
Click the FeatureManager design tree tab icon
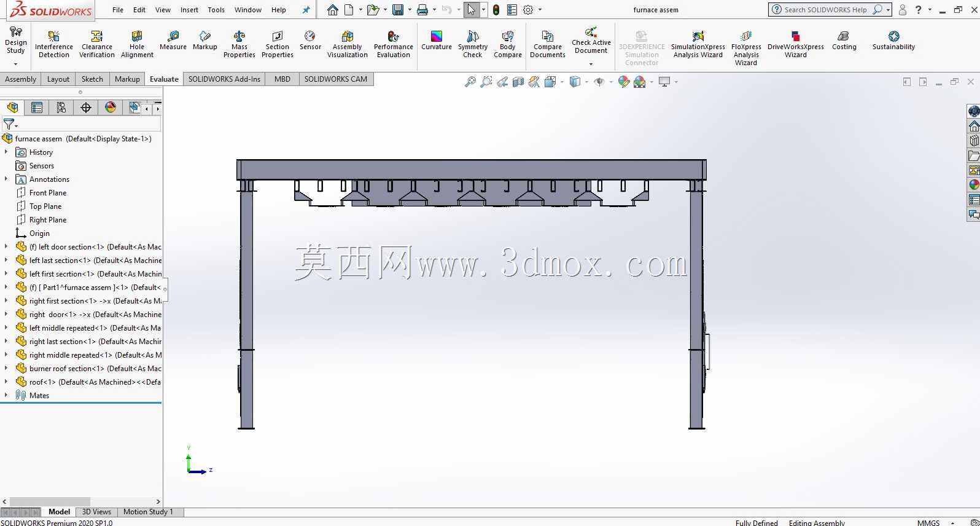[x=12, y=108]
